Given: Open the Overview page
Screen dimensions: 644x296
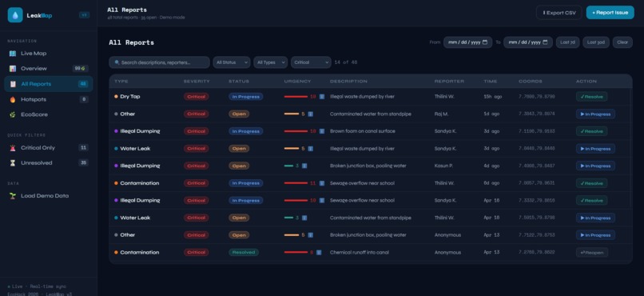Looking at the screenshot, I should (49, 69).
